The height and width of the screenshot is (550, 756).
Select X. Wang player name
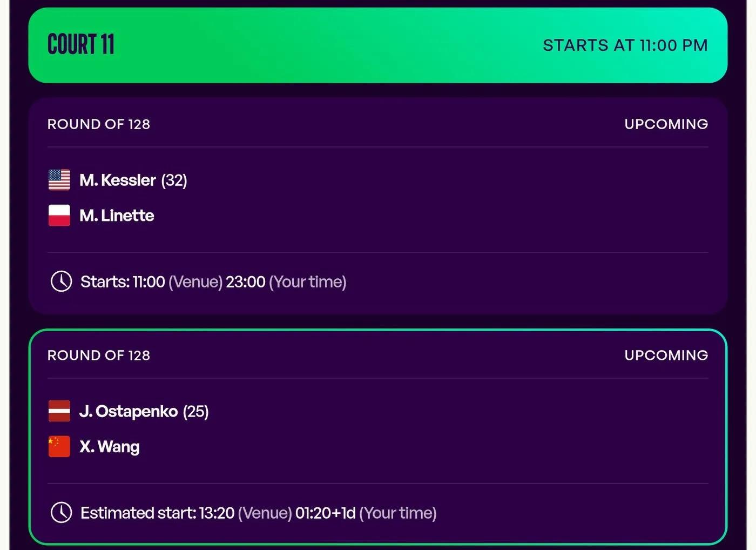coord(110,447)
